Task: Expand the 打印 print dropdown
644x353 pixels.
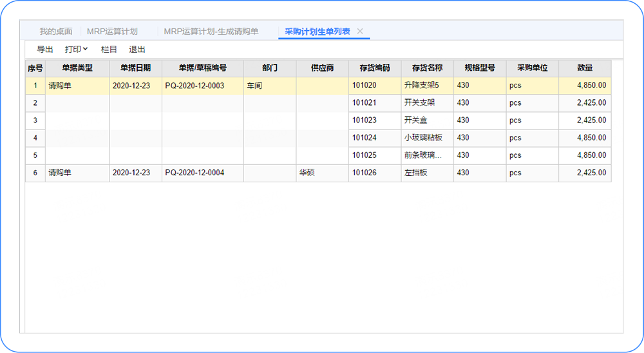Action: [77, 49]
